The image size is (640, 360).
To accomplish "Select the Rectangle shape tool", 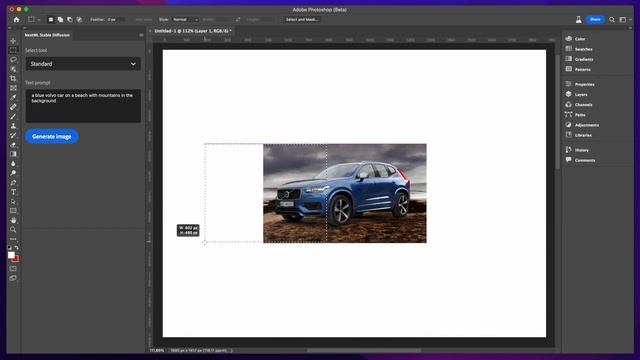I will click(13, 211).
